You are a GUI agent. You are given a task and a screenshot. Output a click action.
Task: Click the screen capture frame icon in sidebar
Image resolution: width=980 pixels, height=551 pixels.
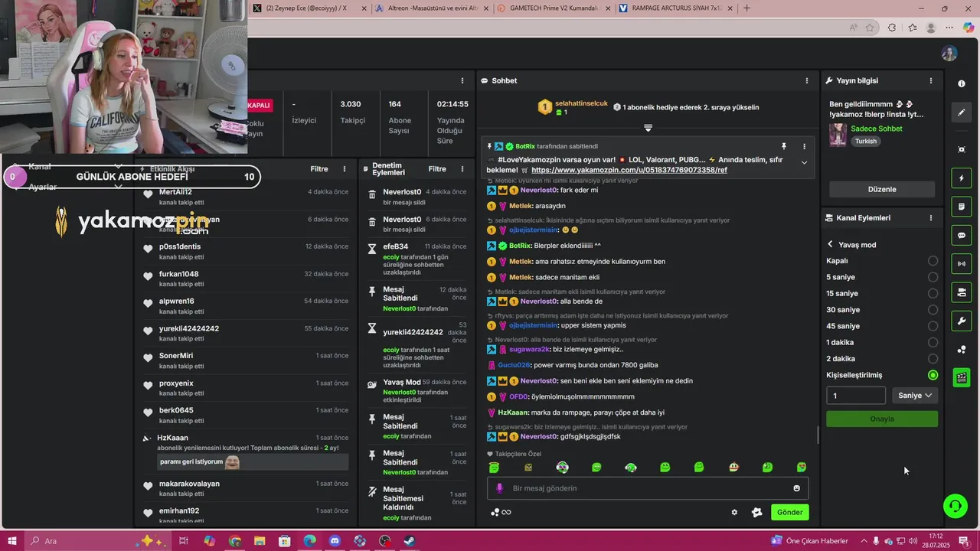click(962, 149)
